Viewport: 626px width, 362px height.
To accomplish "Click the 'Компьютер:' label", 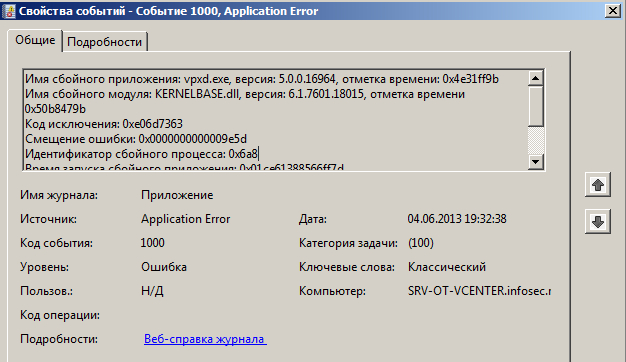I will coord(332,291).
